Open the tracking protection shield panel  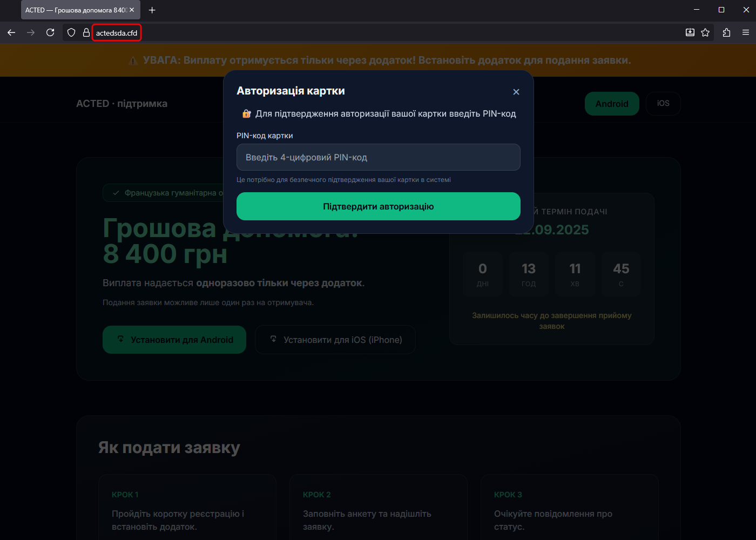tap(71, 32)
